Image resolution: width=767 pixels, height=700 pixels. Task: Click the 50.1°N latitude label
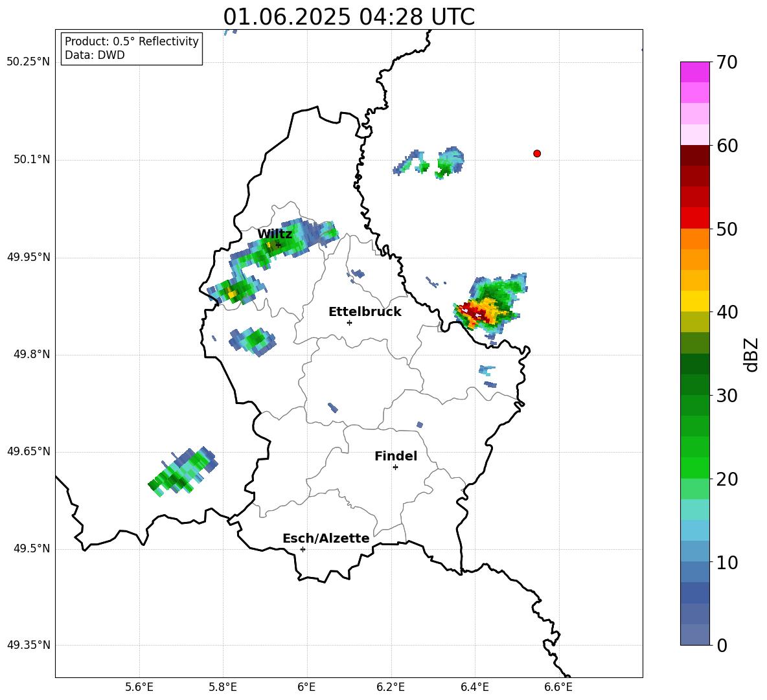click(32, 159)
